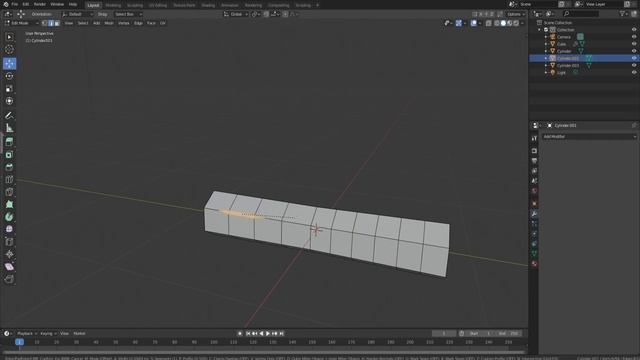
Task: Open the File menu
Action: pos(15,4)
